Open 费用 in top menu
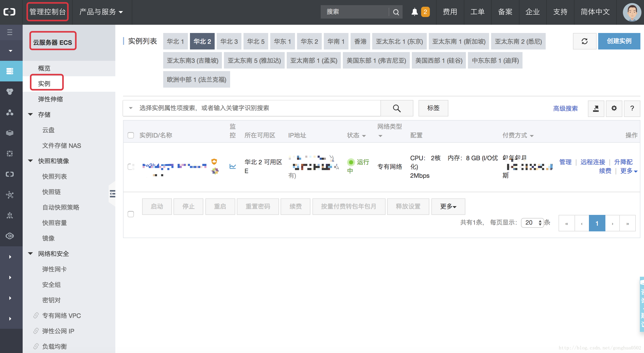Screen dimensions: 644x353 pyautogui.click(x=450, y=12)
